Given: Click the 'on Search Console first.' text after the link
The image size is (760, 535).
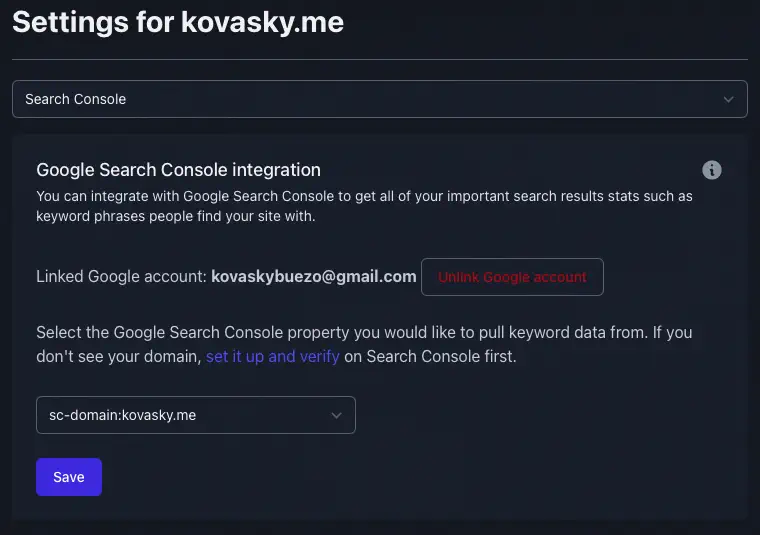Looking at the screenshot, I should click(x=430, y=356).
